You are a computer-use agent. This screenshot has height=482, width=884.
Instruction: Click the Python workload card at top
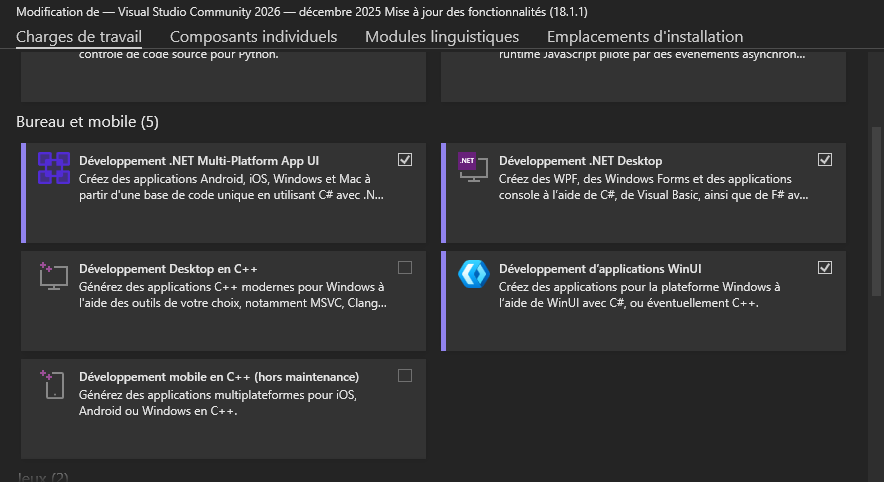223,76
